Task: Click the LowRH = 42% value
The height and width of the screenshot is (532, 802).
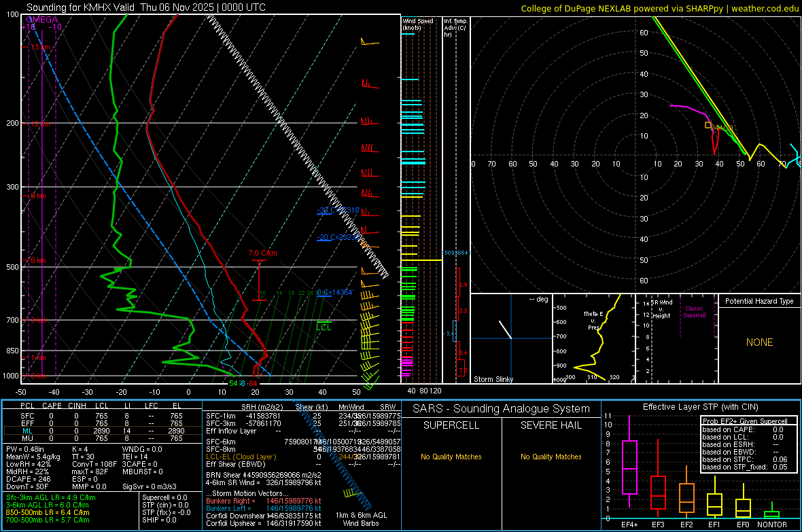Action: click(29, 465)
